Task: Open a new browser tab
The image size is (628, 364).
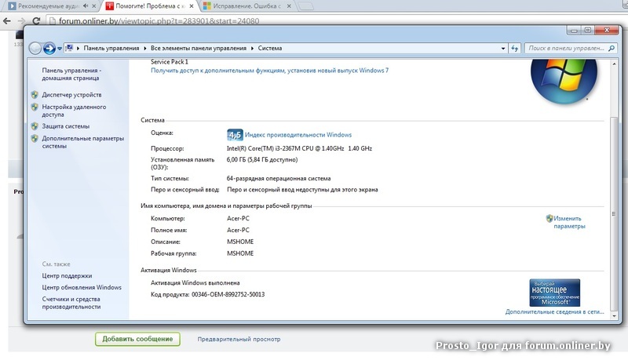Action: [306, 6]
